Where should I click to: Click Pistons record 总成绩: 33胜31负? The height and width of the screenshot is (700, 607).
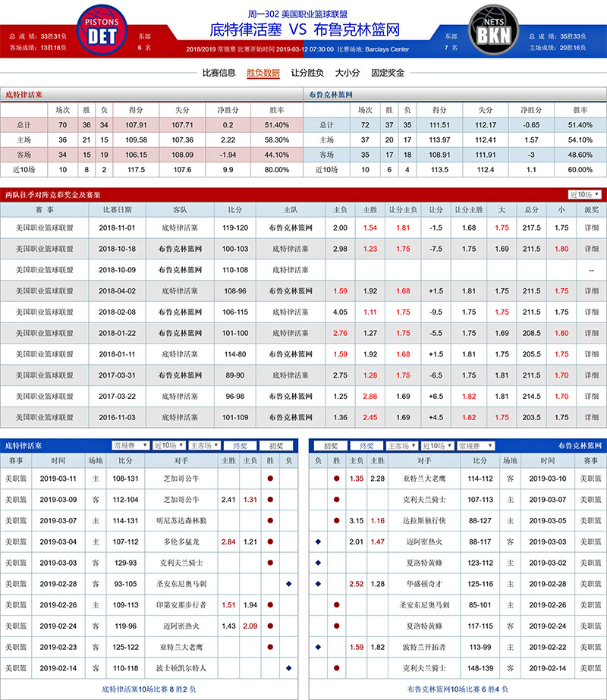coord(38,36)
